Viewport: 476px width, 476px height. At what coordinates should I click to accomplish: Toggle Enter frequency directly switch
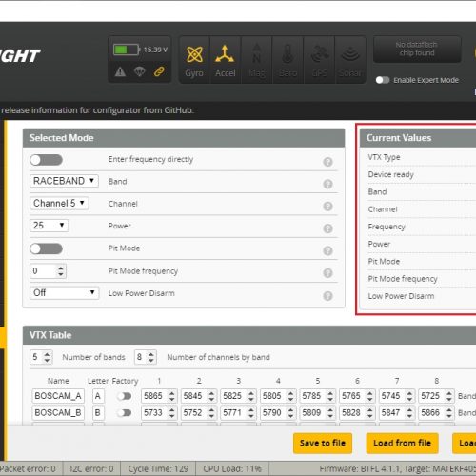[47, 160]
